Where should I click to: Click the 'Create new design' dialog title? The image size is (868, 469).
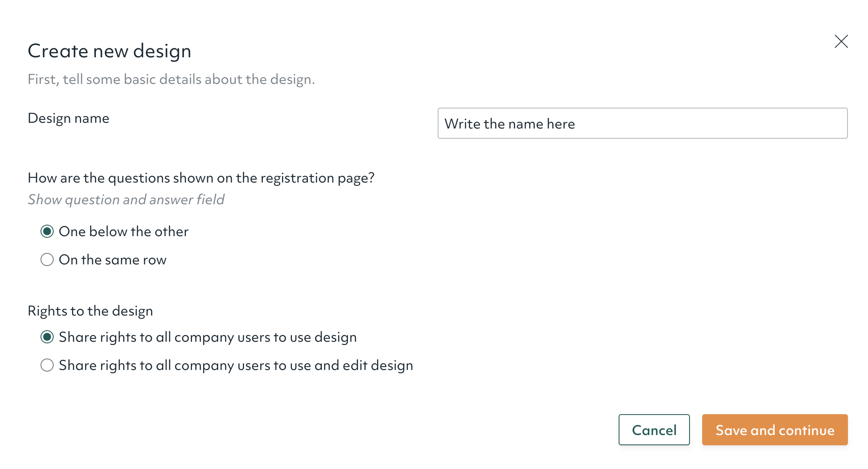pos(109,51)
